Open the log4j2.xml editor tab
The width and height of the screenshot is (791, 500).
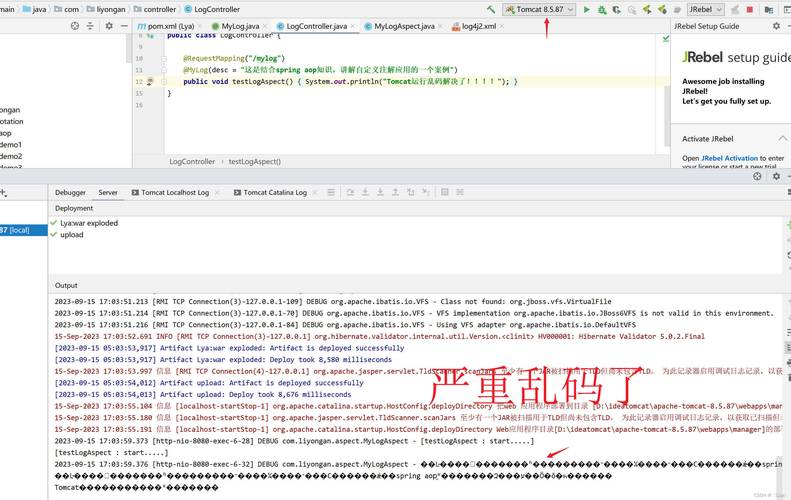[479, 26]
